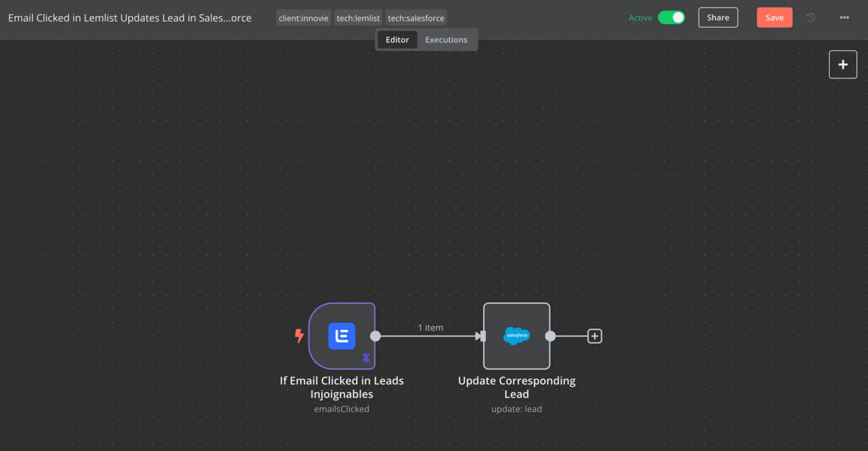868x451 pixels.
Task: Click the "1 item" connection label
Action: [431, 328]
